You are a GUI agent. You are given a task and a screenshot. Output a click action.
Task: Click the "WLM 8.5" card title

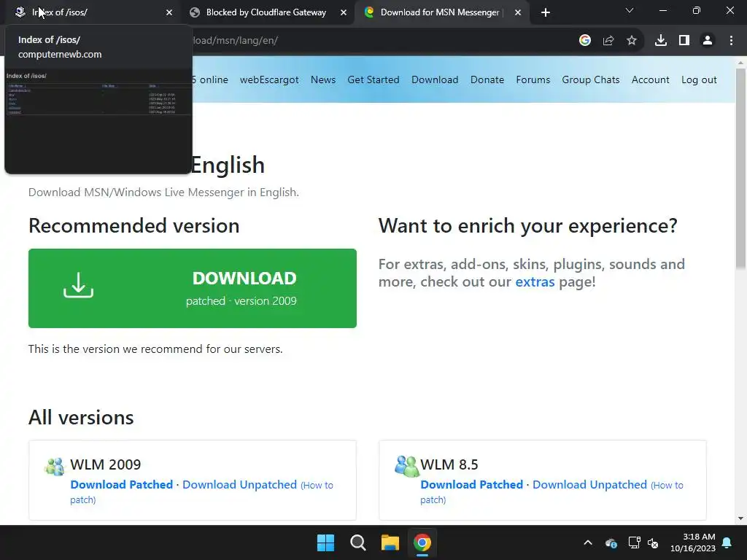coord(449,464)
